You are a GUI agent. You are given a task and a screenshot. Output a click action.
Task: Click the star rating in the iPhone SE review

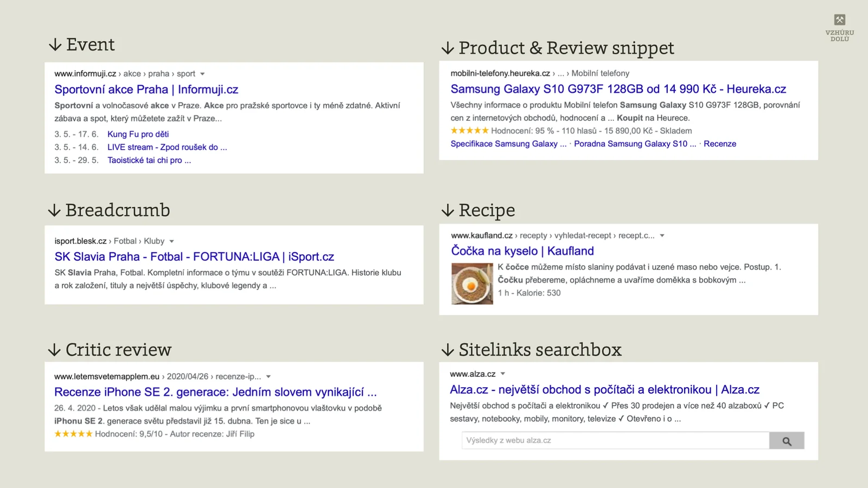pos(74,434)
